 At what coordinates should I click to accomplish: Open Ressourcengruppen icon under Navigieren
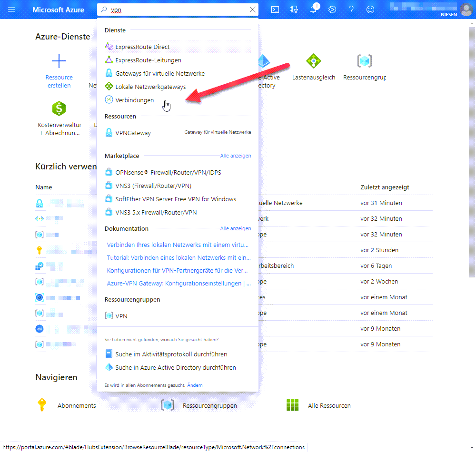click(x=167, y=405)
